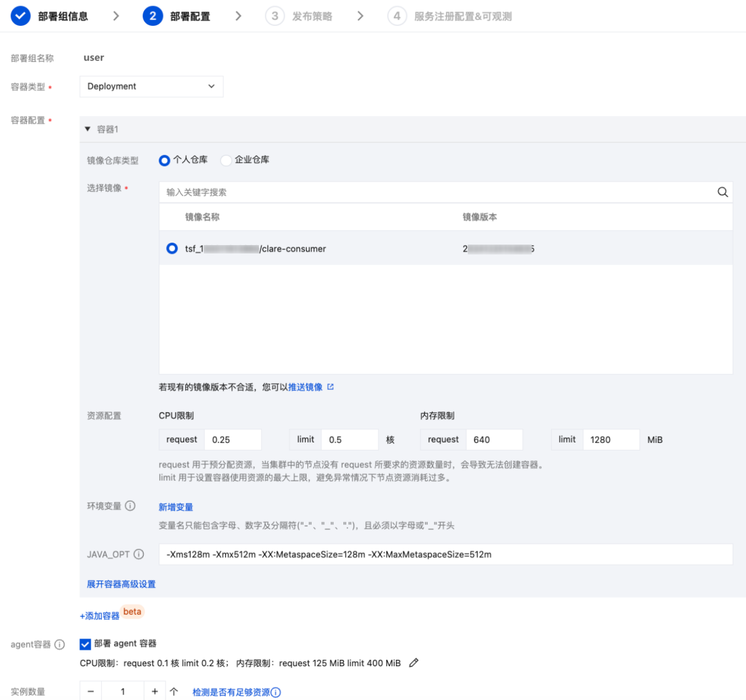Select the 个人仓库 radio button
The image size is (746, 700).
pos(164,160)
